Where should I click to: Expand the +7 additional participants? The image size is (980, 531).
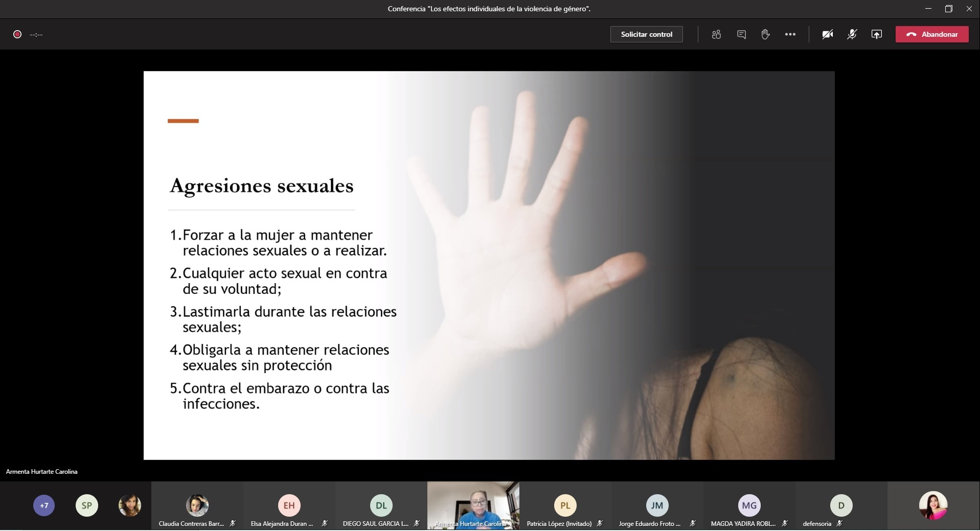pyautogui.click(x=44, y=505)
